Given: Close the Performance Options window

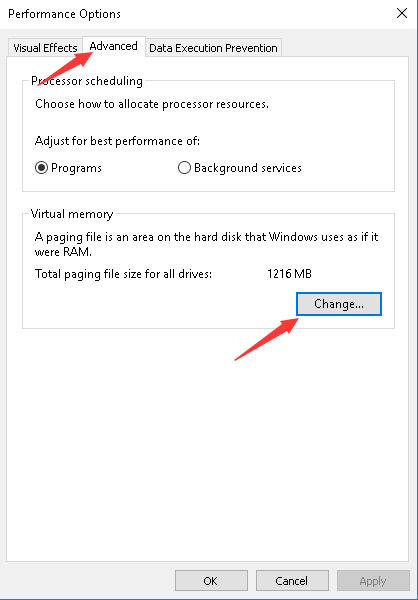Looking at the screenshot, I should (x=402, y=13).
